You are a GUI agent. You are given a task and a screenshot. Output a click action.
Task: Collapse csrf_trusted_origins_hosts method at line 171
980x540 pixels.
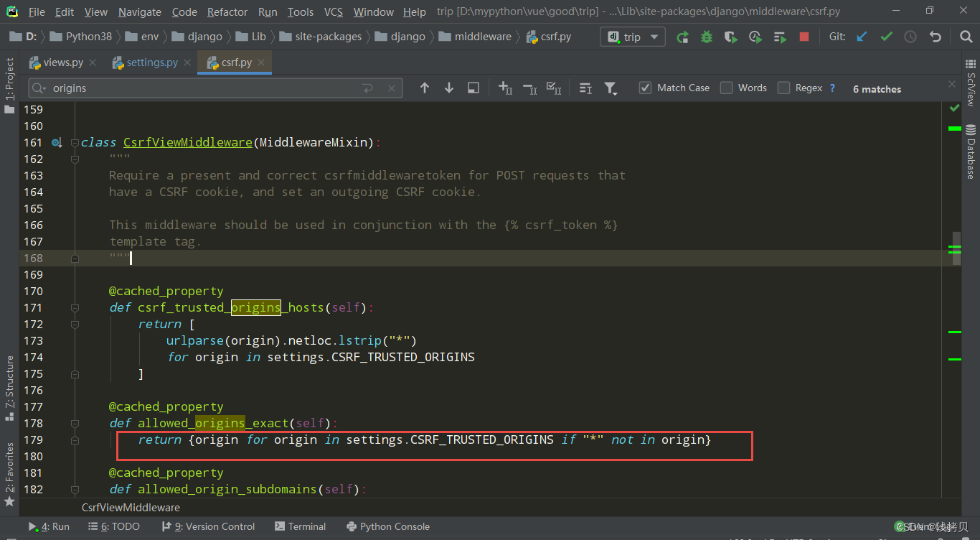click(75, 307)
